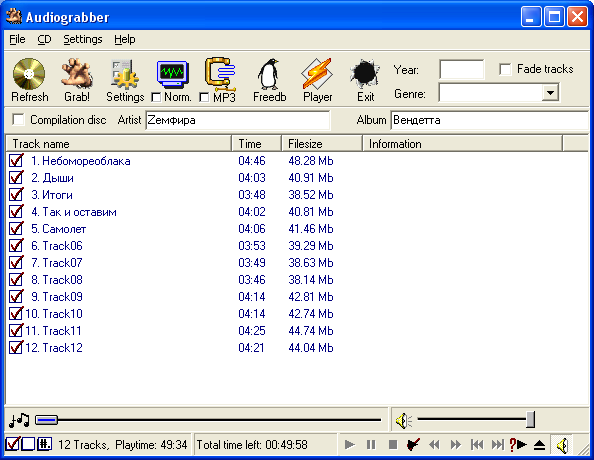Enable the MP3 checkbox
Viewport: 594px width, 460px height.
(x=204, y=97)
